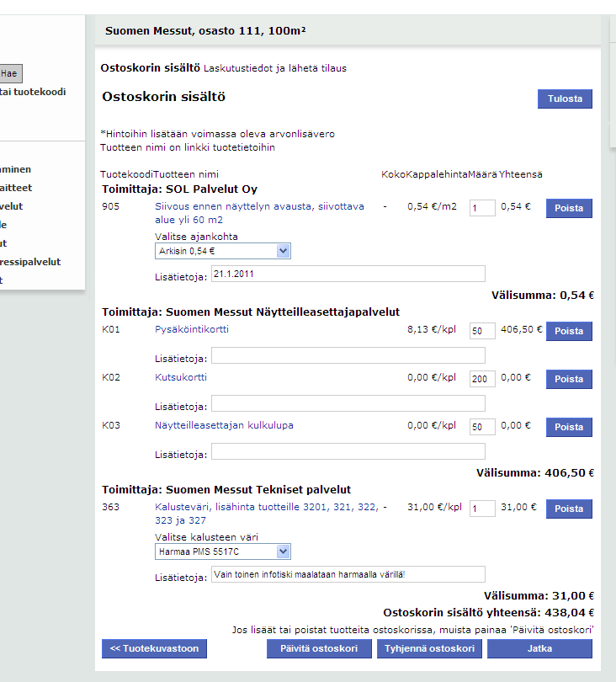The image size is (616, 682).
Task: Open the Pysäköintikortti product link
Action: coord(192,329)
